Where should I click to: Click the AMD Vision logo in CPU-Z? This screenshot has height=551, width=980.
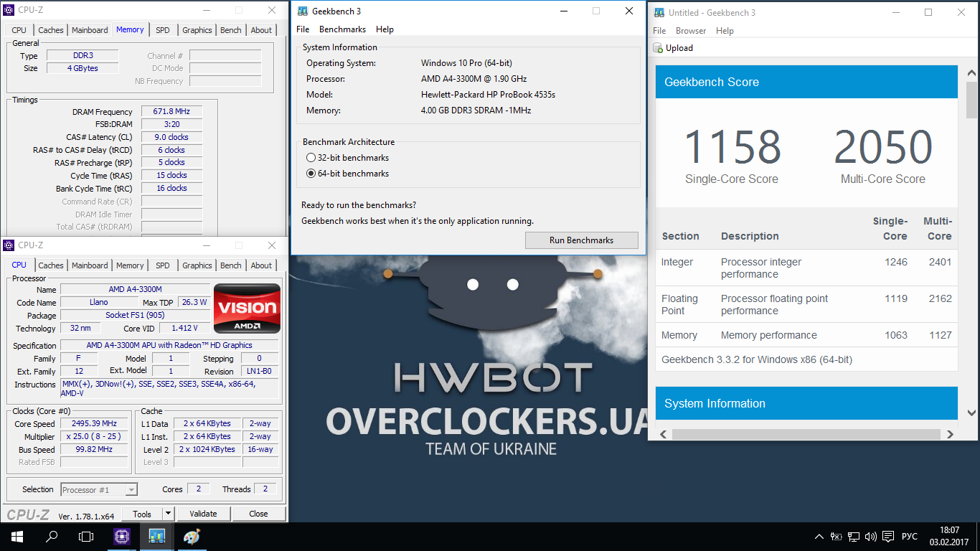point(248,309)
